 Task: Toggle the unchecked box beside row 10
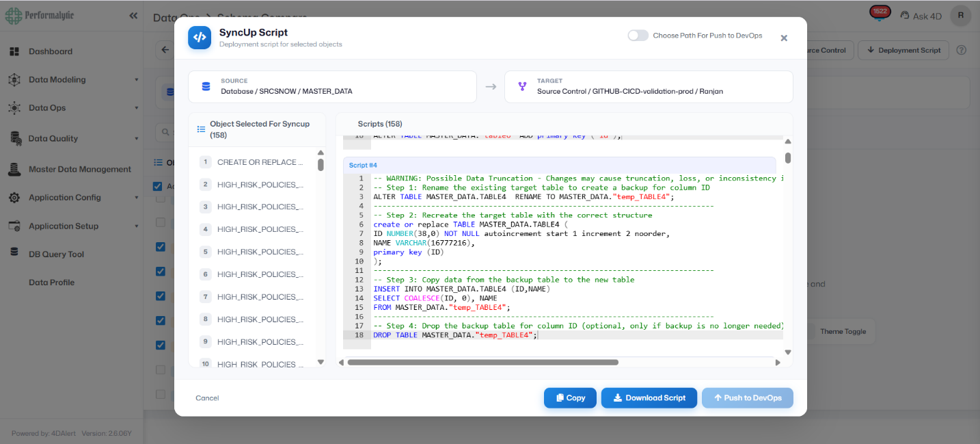[160, 370]
